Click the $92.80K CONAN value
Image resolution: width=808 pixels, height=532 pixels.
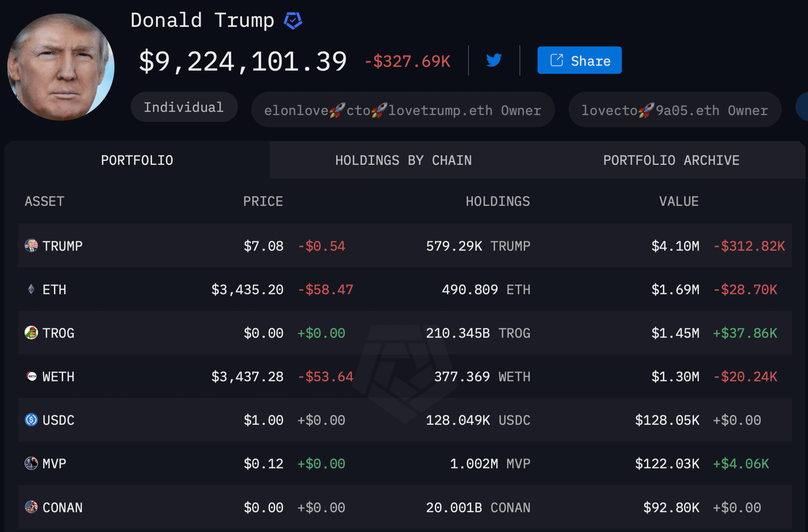(671, 507)
